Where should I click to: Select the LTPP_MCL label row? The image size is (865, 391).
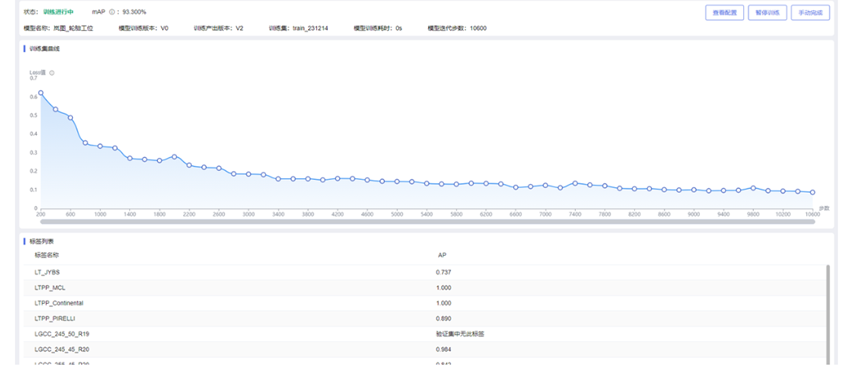click(x=425, y=287)
